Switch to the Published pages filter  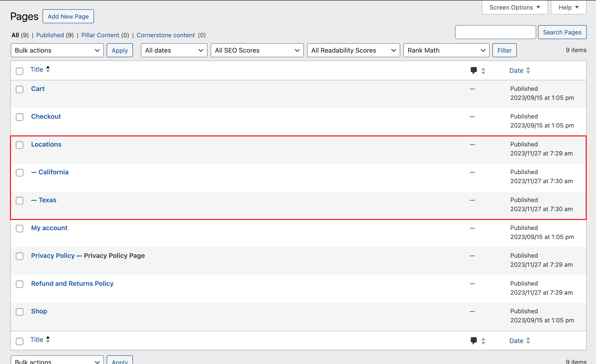click(x=50, y=35)
